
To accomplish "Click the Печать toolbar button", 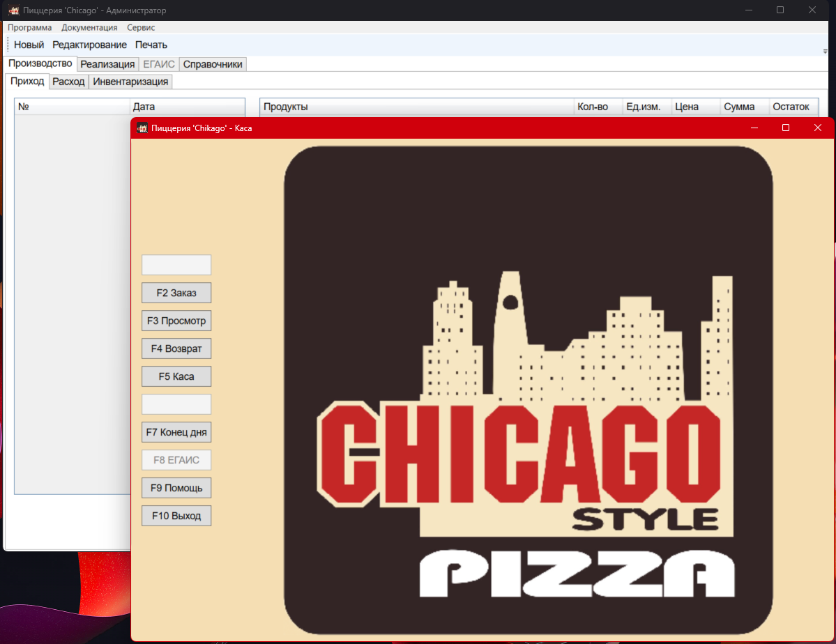I will click(151, 45).
